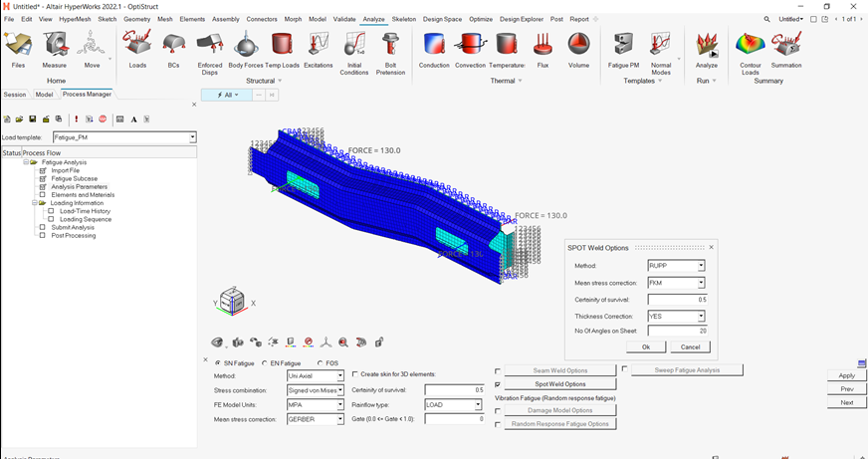Select the EN Fatigue radio button
This screenshot has height=459, width=868.
265,362
